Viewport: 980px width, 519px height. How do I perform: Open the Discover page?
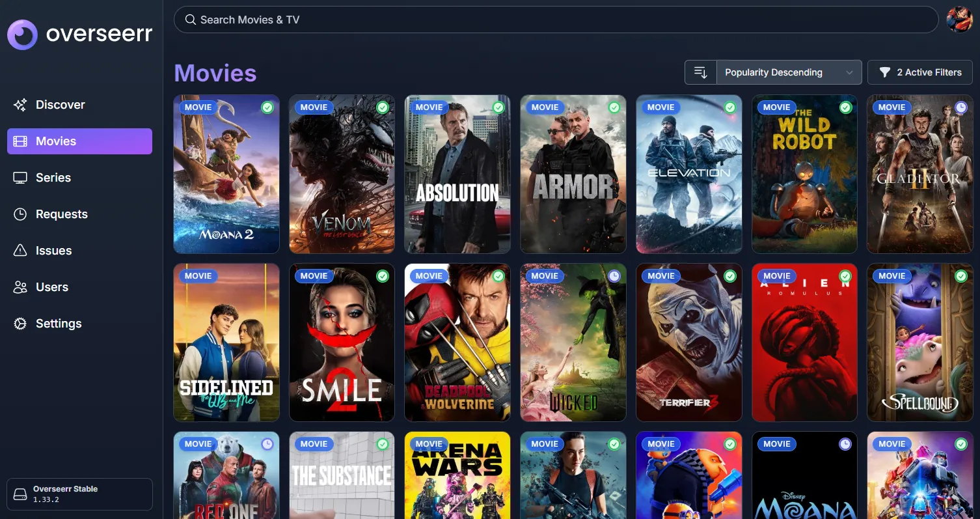click(60, 105)
